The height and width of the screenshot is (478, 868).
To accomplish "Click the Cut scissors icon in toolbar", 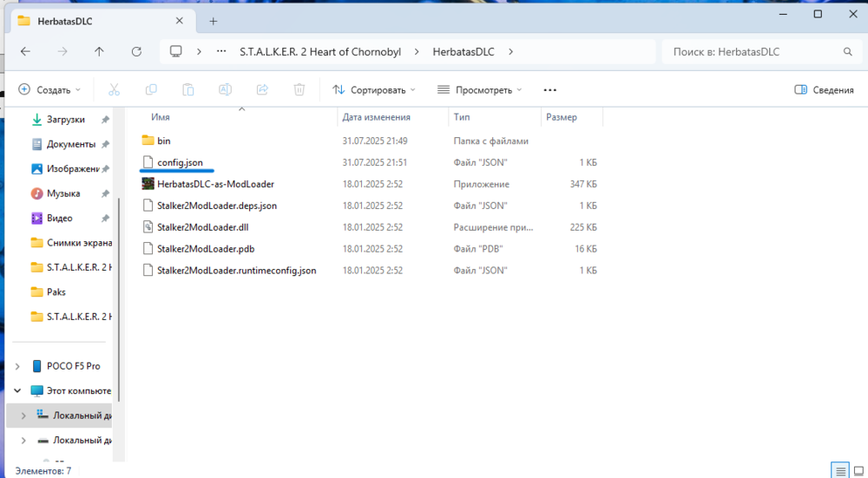I will 114,89.
